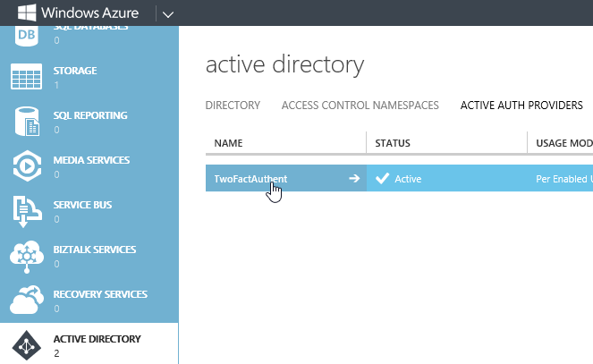593x364 pixels.
Task: Select the Storage grid icon
Action: tap(26, 78)
